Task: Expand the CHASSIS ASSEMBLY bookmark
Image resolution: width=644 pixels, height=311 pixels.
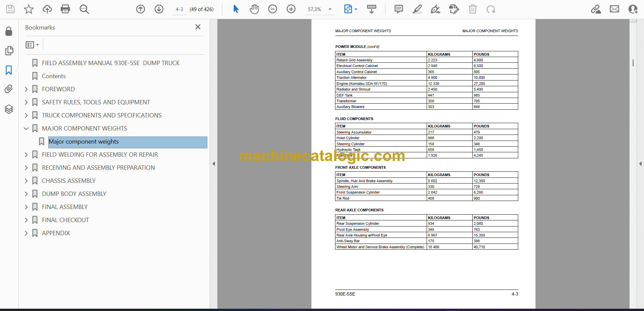Action: [x=26, y=181]
